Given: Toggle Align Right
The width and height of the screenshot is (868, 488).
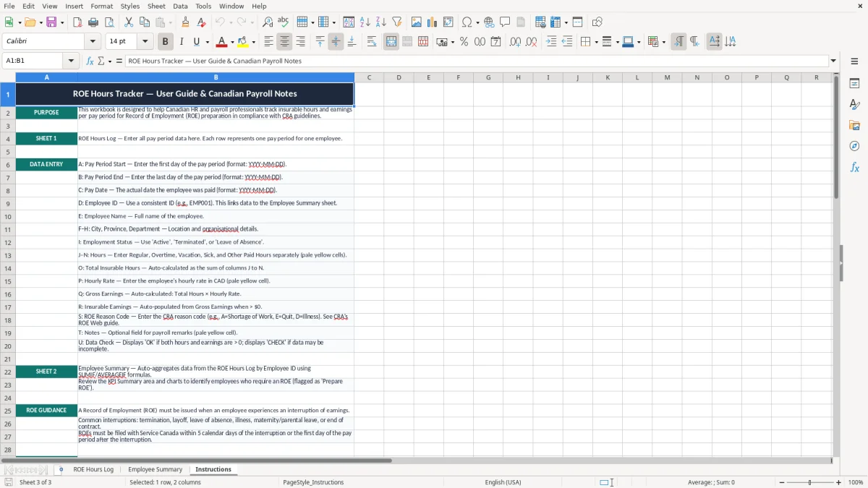Looking at the screenshot, I should 301,42.
